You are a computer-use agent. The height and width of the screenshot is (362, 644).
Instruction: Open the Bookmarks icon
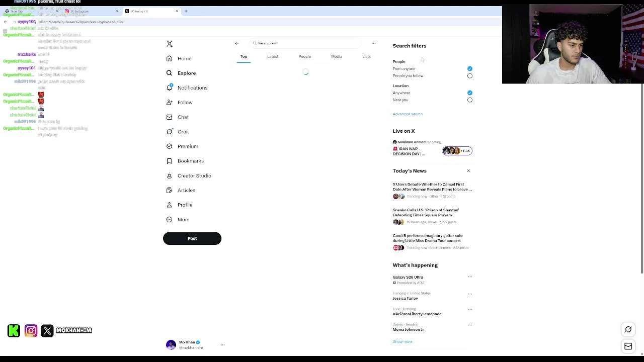pos(170,161)
